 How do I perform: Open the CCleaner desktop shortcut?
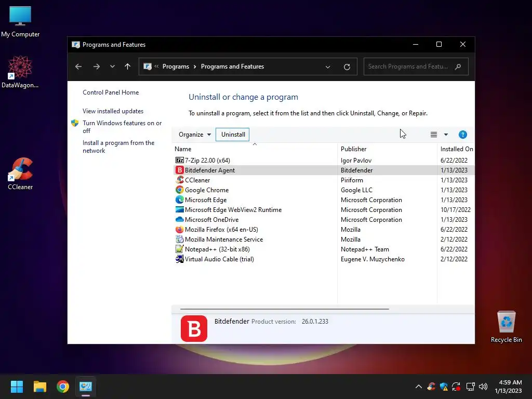pyautogui.click(x=20, y=174)
